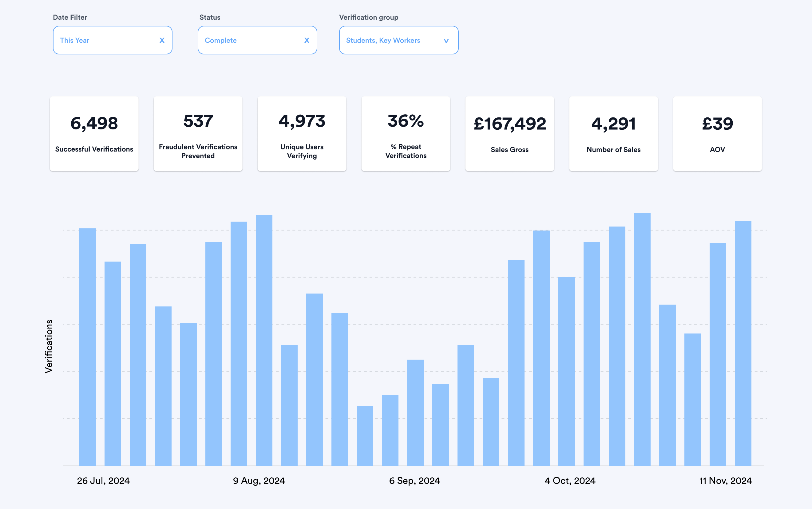
Task: Click the 6 Sep, 2024 axis label
Action: [x=414, y=481]
